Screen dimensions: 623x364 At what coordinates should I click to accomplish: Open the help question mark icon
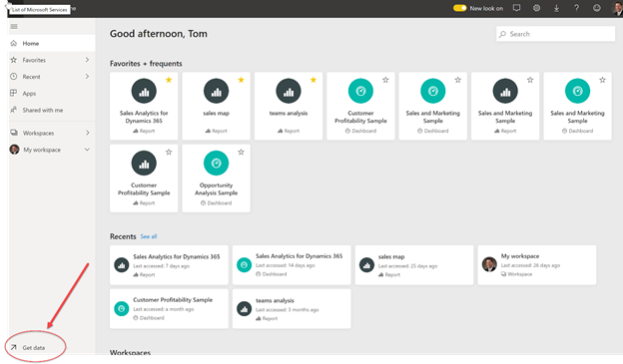pyautogui.click(x=576, y=8)
